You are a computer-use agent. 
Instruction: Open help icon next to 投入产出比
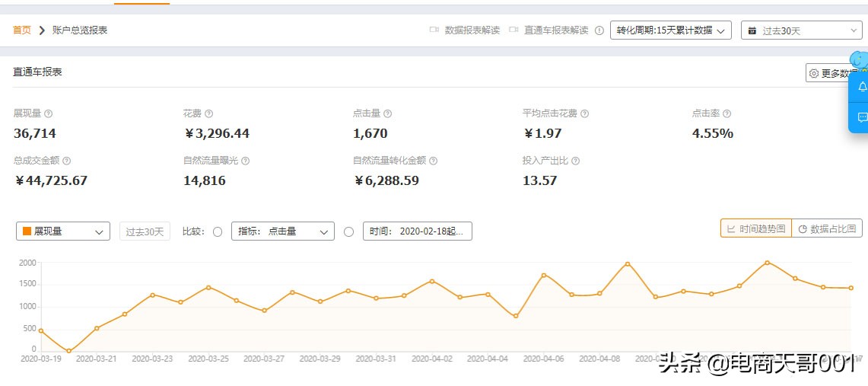(575, 161)
